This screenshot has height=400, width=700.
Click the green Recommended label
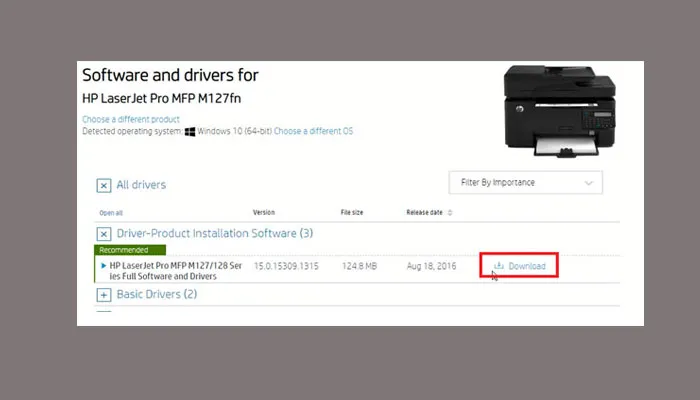click(x=130, y=250)
